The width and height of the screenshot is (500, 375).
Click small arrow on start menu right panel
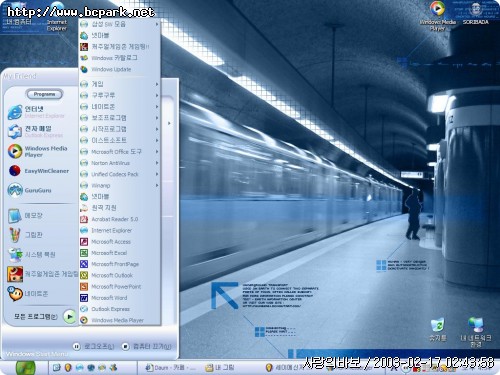169,123
